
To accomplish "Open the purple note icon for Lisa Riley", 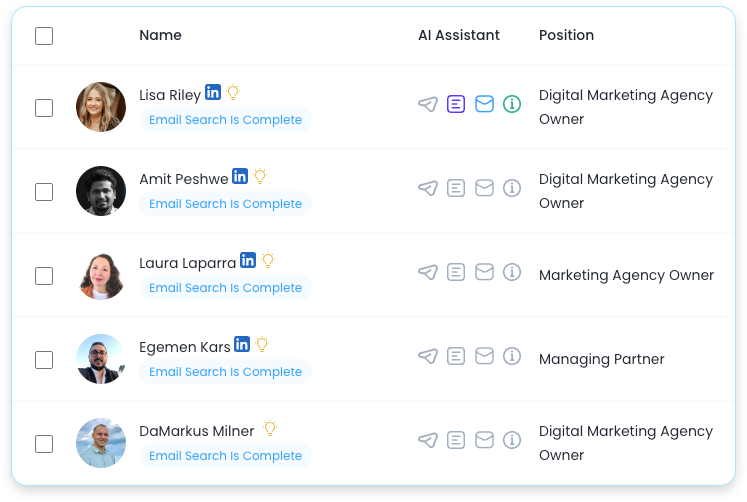I will pos(456,104).
